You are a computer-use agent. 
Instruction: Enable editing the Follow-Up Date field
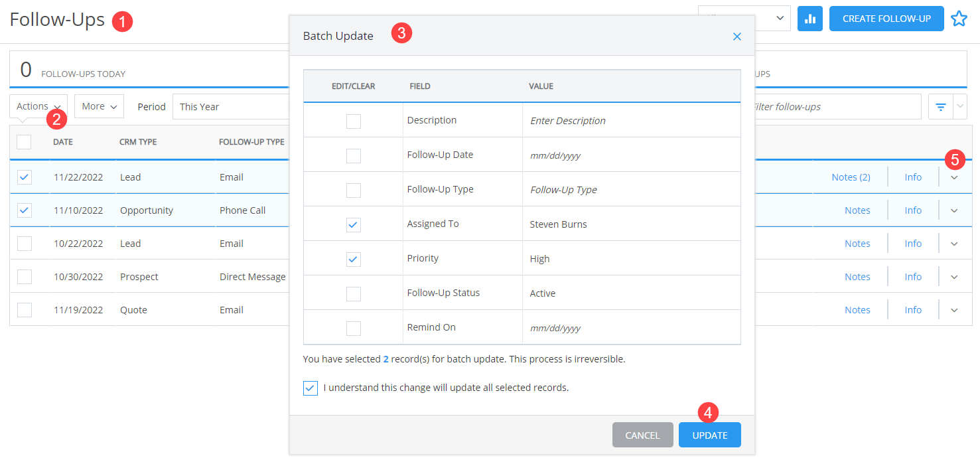[354, 155]
